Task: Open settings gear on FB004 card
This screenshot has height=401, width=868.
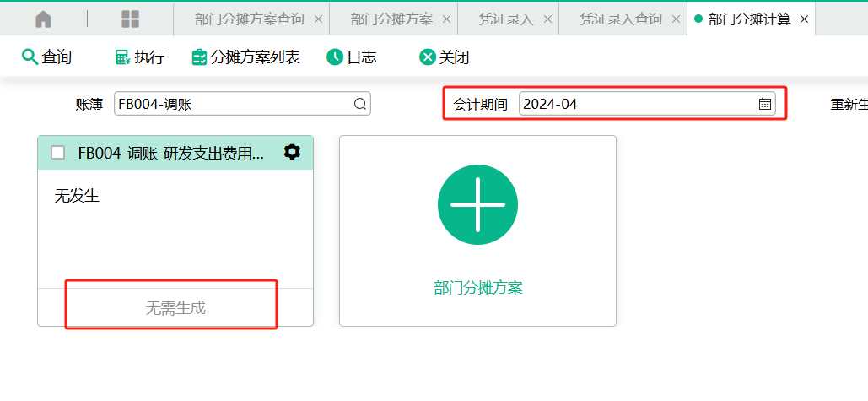Action: [292, 152]
